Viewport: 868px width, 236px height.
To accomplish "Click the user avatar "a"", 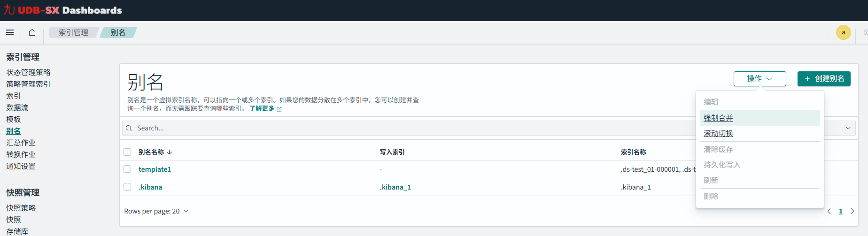I will pos(843,32).
